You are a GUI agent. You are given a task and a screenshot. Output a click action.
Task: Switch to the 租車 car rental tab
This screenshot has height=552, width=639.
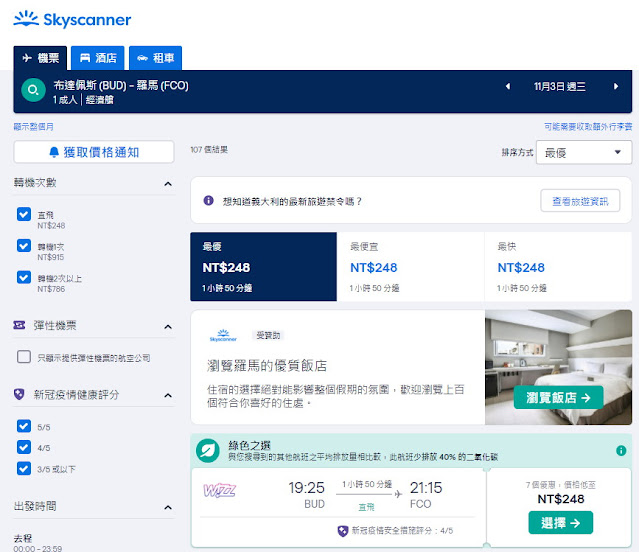(155, 58)
